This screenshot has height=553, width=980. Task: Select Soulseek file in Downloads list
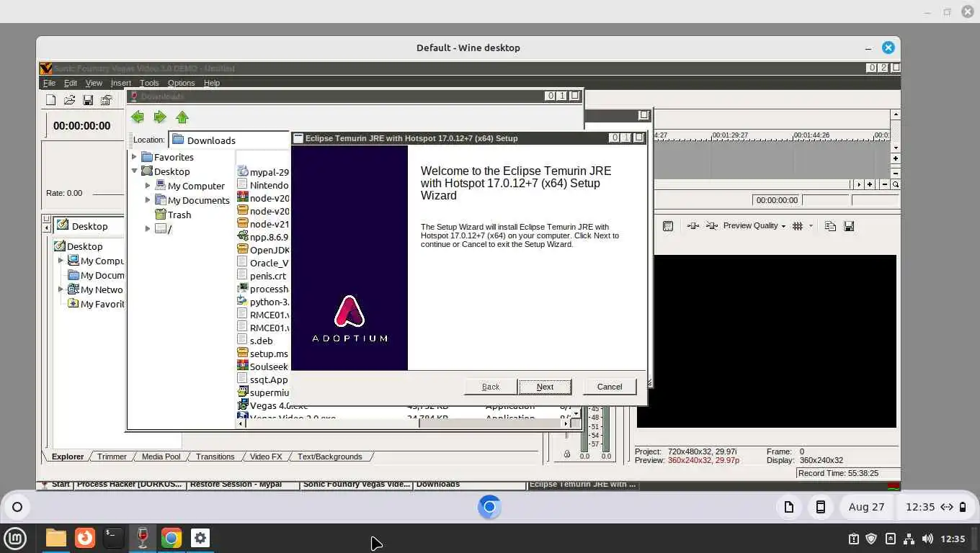263,367
